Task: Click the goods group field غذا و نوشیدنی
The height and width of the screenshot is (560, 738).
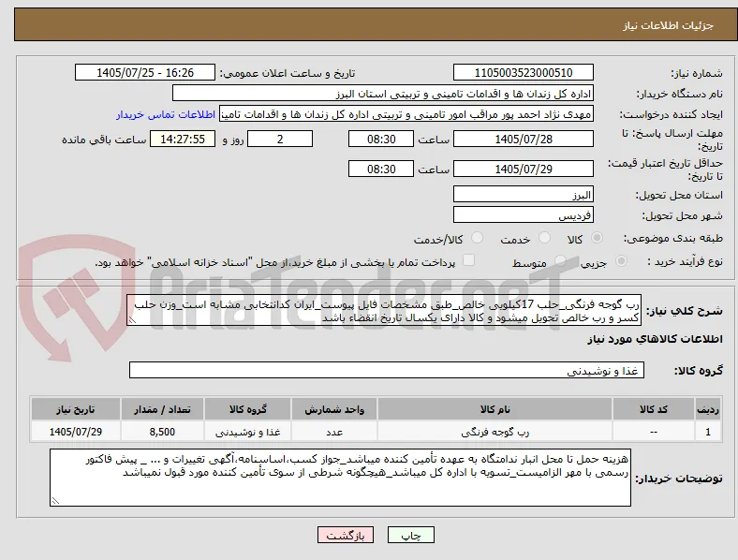Action: click(387, 370)
